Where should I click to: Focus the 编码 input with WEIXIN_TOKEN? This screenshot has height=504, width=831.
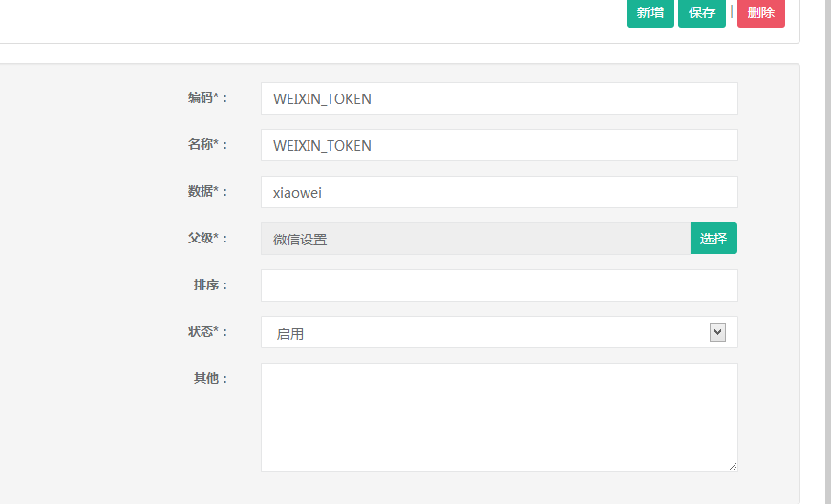[x=500, y=98]
